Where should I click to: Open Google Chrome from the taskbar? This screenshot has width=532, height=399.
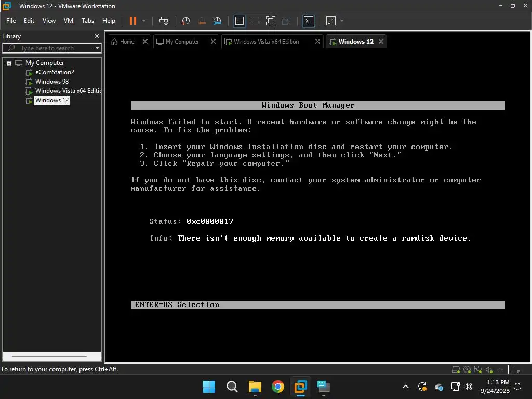[277, 387]
